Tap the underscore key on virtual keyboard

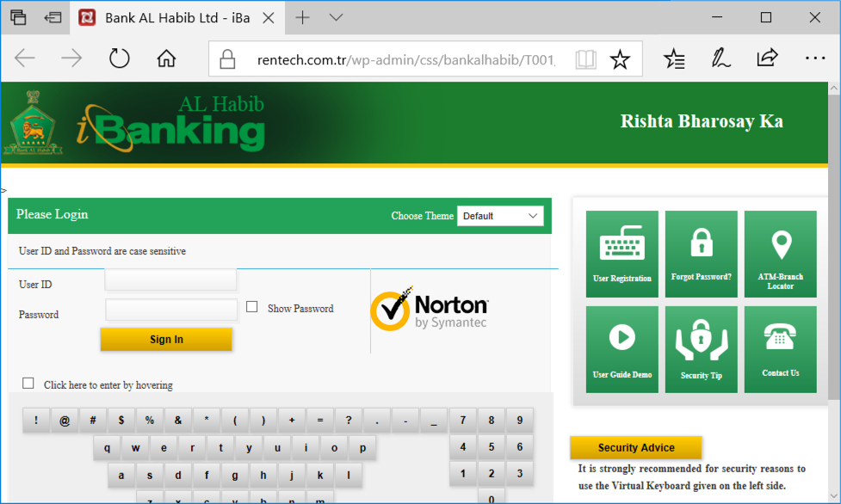(x=434, y=421)
